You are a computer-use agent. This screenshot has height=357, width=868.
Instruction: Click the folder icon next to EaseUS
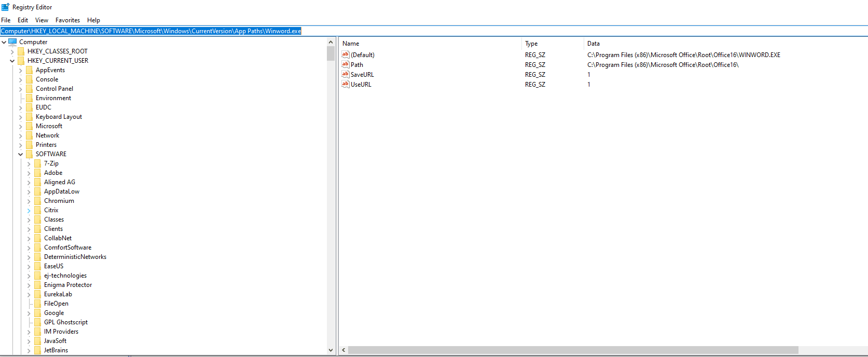[x=37, y=266]
